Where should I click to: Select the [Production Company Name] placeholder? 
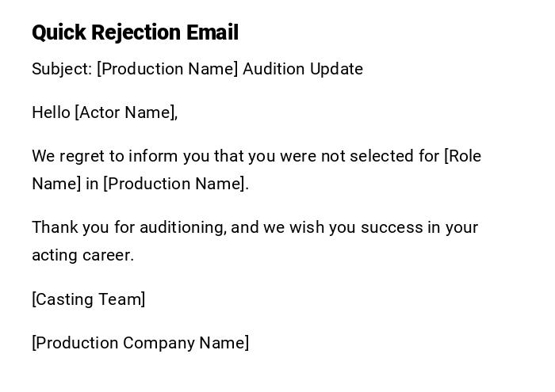pos(140,343)
